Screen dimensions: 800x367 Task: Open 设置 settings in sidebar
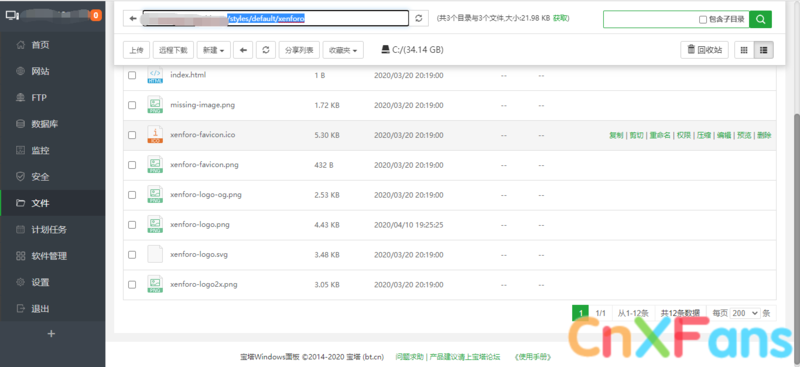[x=40, y=282]
